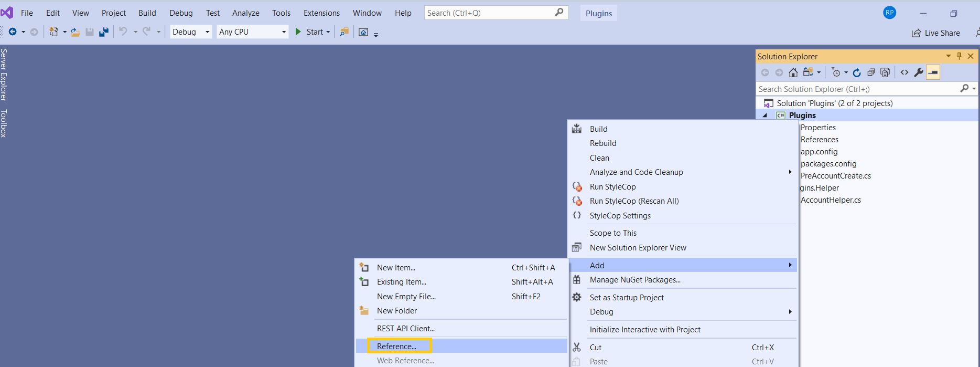
Task: Choose Manage NuGet Packages... from context menu
Action: [x=634, y=280]
